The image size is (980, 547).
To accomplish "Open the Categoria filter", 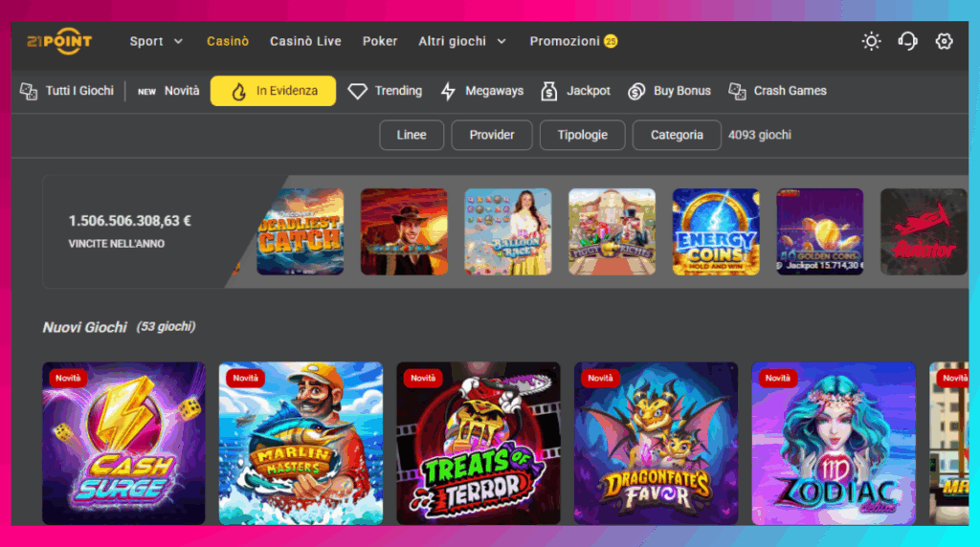I will 677,135.
